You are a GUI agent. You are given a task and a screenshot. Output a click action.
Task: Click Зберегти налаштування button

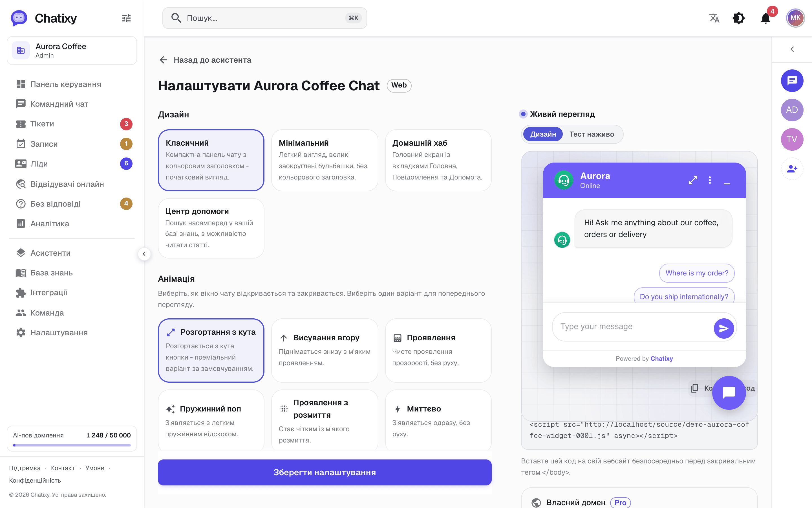pos(325,472)
